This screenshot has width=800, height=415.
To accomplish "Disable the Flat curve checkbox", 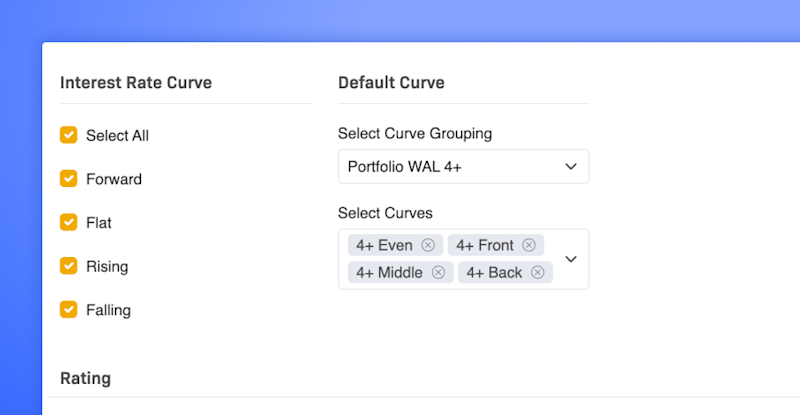I will pyautogui.click(x=69, y=222).
